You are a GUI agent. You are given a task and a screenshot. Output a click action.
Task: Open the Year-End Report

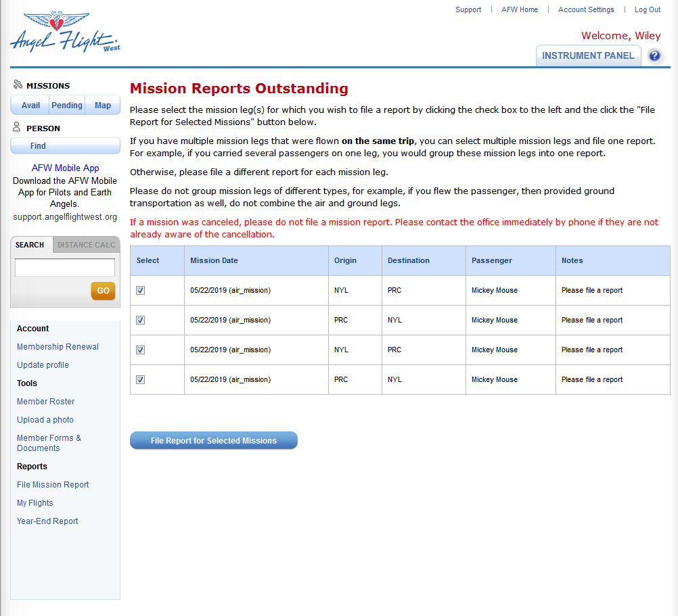(47, 521)
